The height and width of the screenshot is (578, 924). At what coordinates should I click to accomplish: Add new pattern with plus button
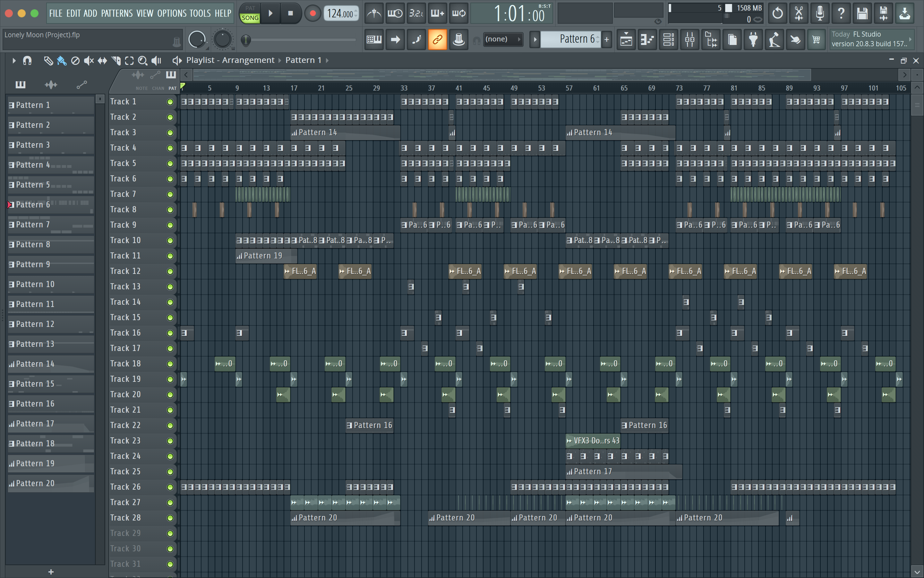click(x=606, y=39)
